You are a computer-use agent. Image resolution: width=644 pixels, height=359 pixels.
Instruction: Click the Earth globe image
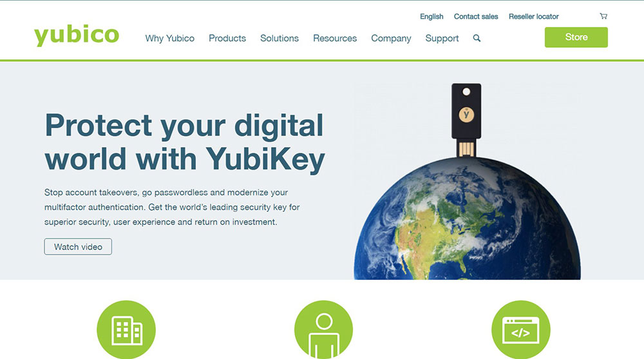click(x=468, y=218)
